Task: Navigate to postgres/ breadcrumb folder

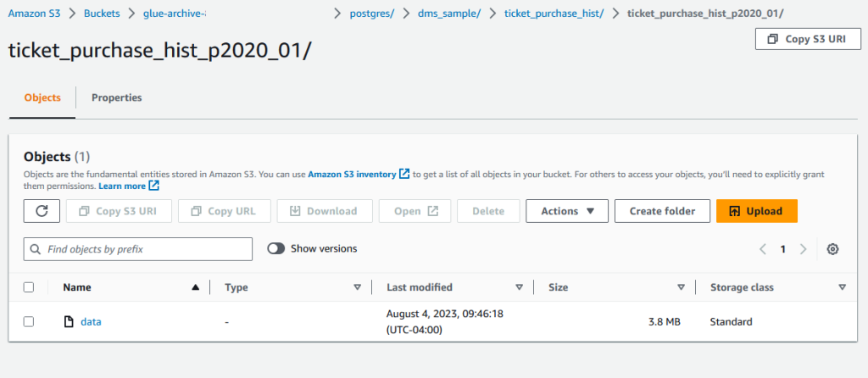Action: pos(372,14)
